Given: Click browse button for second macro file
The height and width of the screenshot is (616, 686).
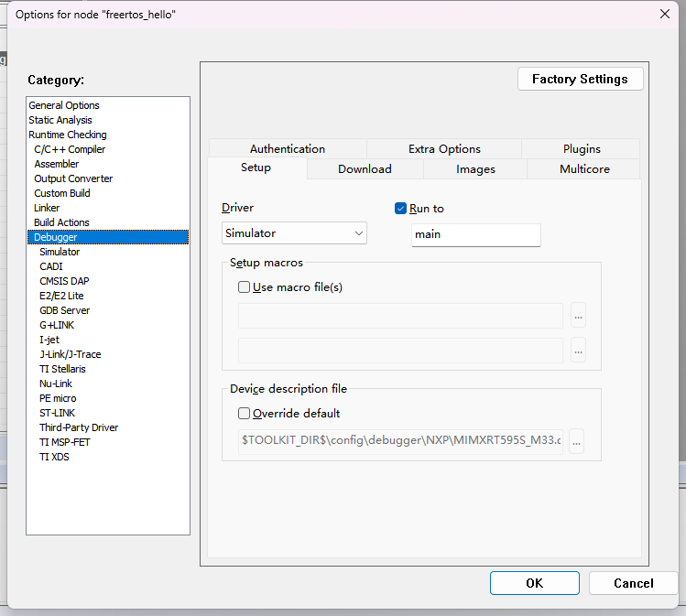Looking at the screenshot, I should tap(577, 351).
